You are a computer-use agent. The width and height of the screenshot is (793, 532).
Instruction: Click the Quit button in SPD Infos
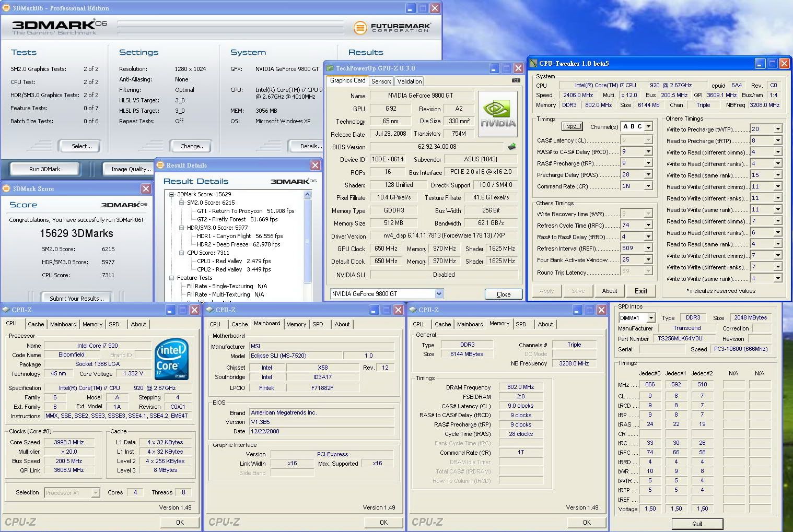coord(697,524)
